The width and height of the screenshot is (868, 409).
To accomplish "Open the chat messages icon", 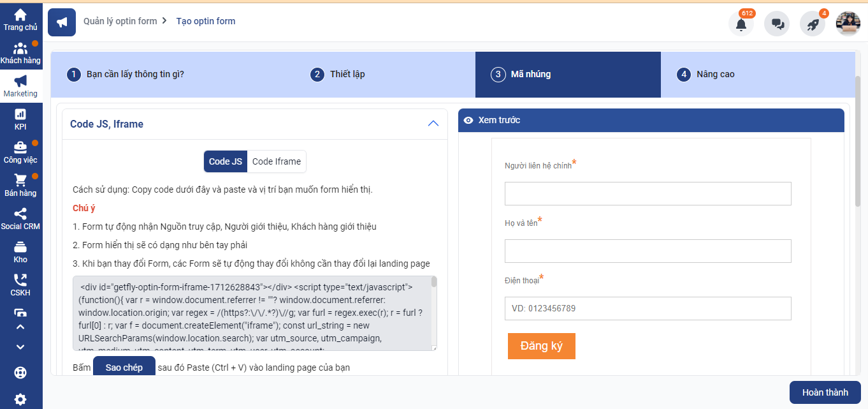I will point(777,24).
